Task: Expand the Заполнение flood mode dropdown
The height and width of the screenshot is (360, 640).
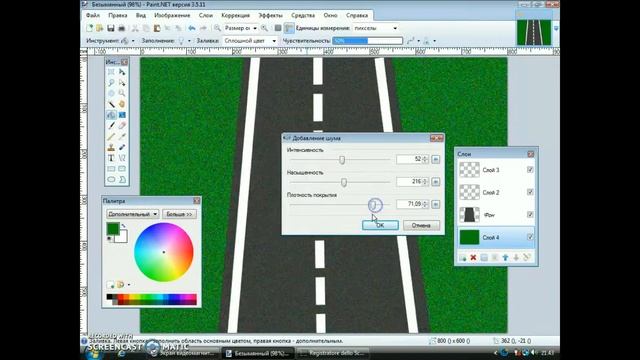Action: click(189, 41)
